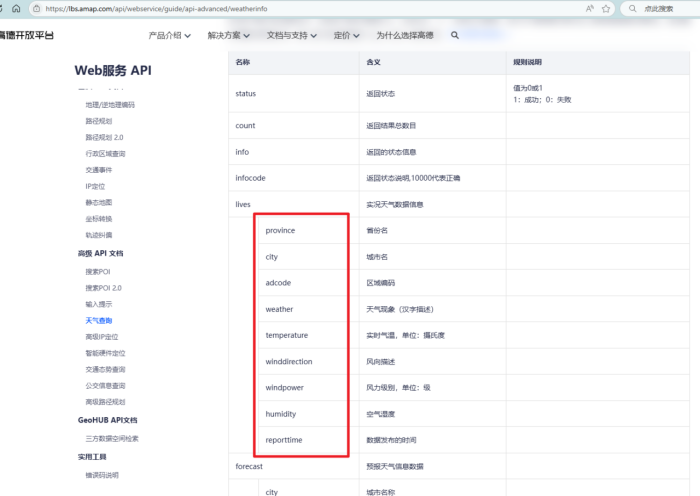This screenshot has width=700, height=496.
Task: Open the 为什么选择高德 menu item
Action: (405, 35)
